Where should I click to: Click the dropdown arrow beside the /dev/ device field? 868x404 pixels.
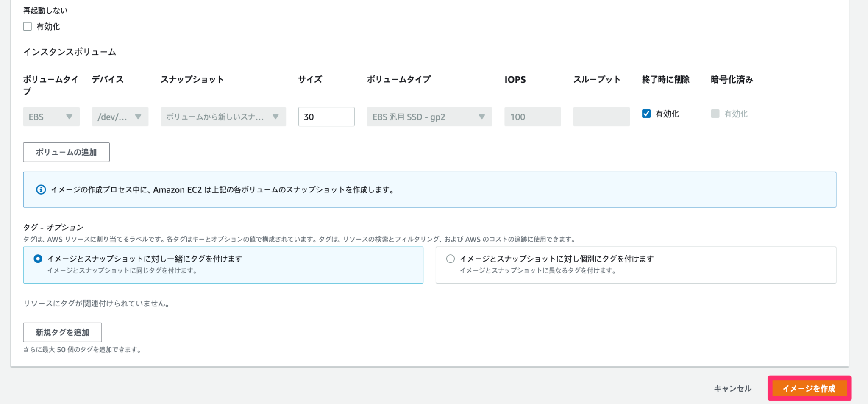point(138,117)
